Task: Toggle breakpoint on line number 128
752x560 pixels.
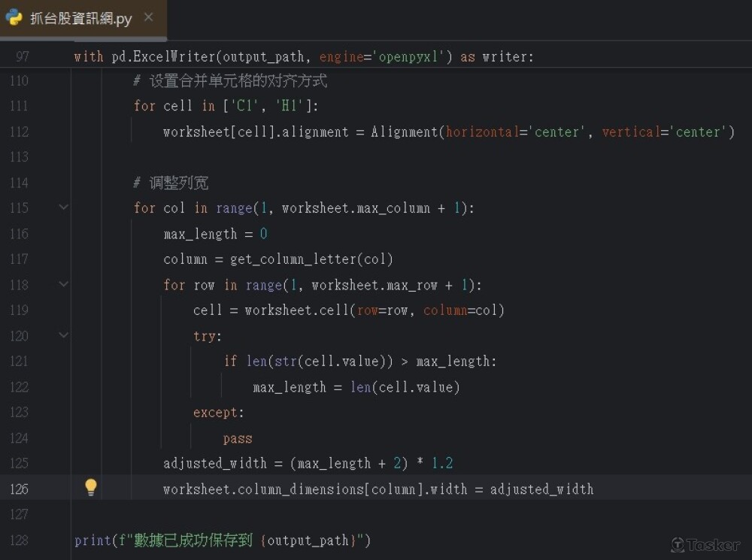Action: (x=20, y=540)
